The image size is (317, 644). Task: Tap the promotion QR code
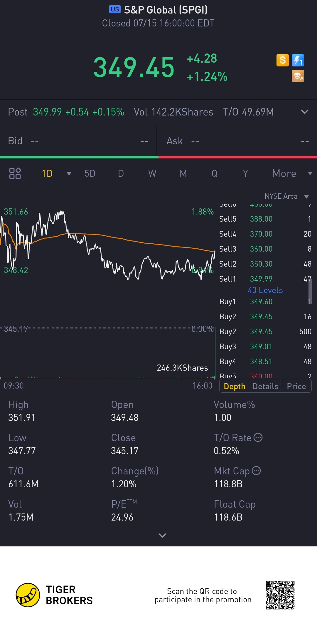point(280,595)
